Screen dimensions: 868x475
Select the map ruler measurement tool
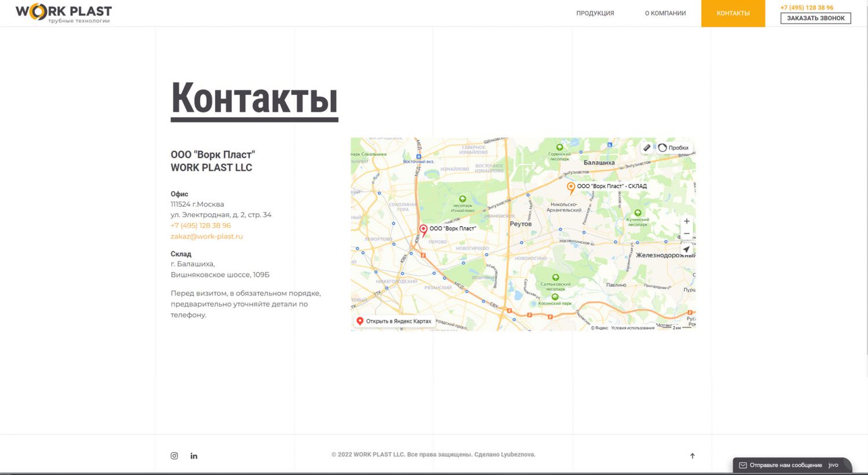coord(647,148)
